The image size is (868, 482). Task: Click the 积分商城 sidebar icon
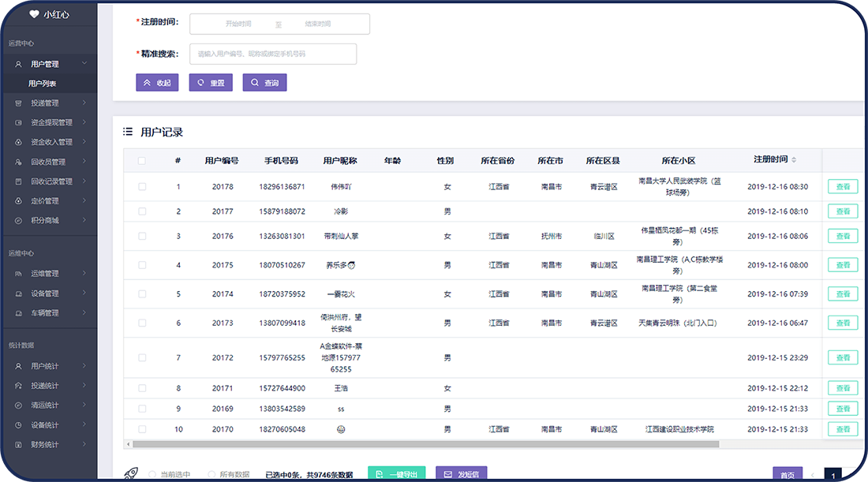(18, 220)
